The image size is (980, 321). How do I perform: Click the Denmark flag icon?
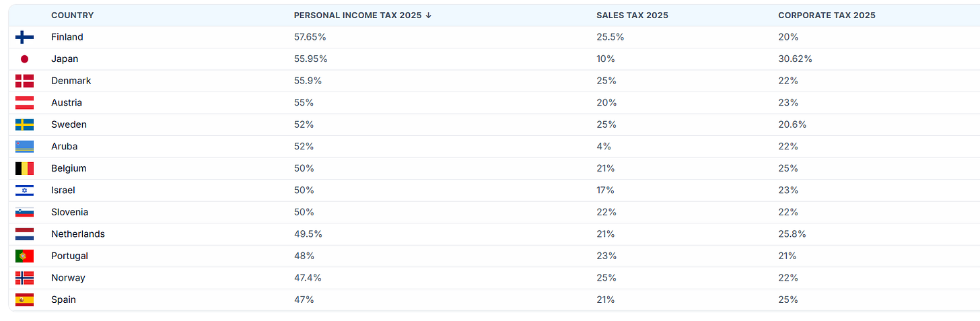tap(24, 81)
